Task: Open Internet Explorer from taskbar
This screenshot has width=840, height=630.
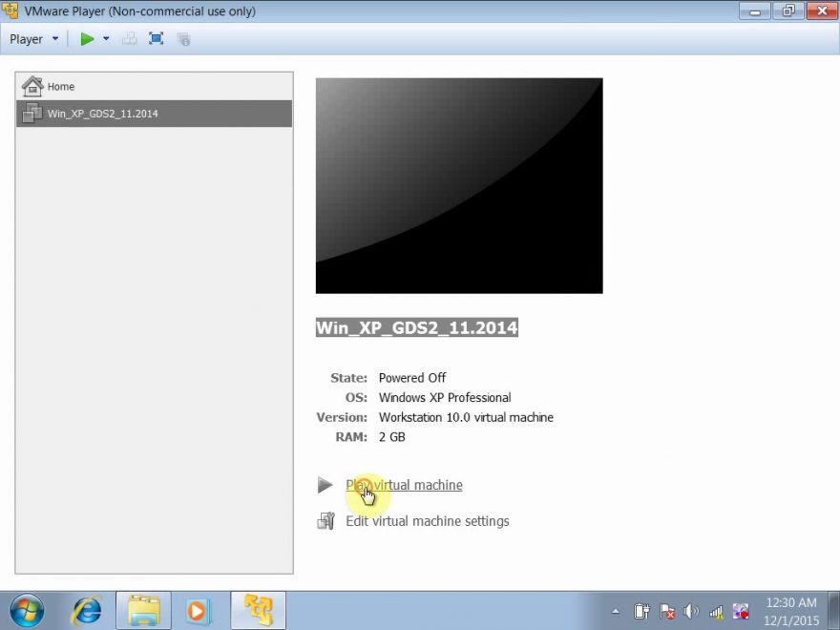Action: (86, 610)
